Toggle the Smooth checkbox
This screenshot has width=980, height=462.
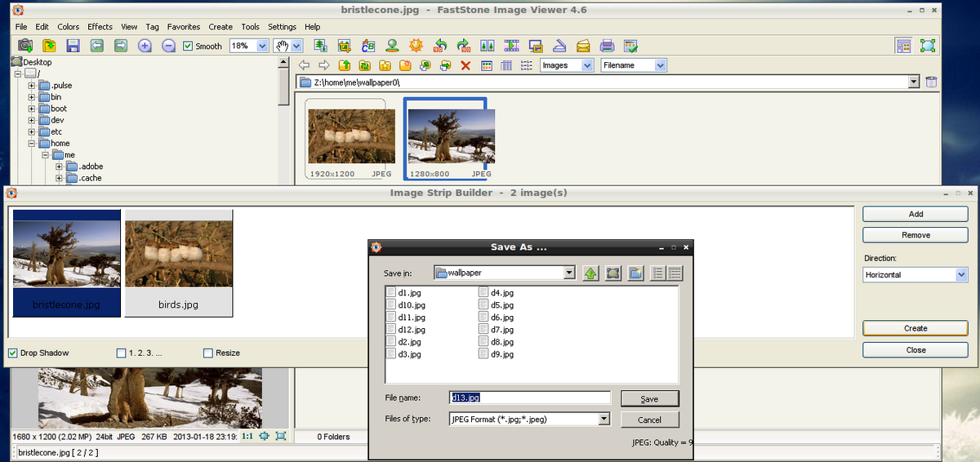[188, 47]
